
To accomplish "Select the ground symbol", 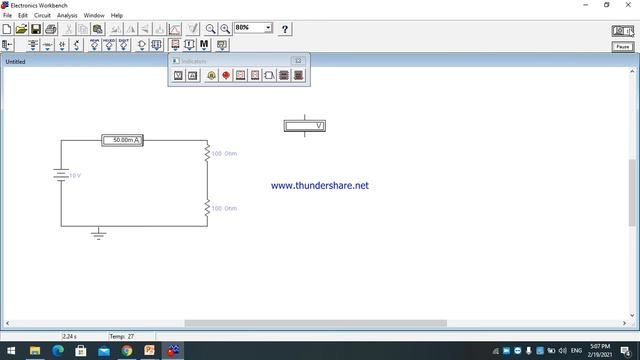I will pyautogui.click(x=98, y=233).
